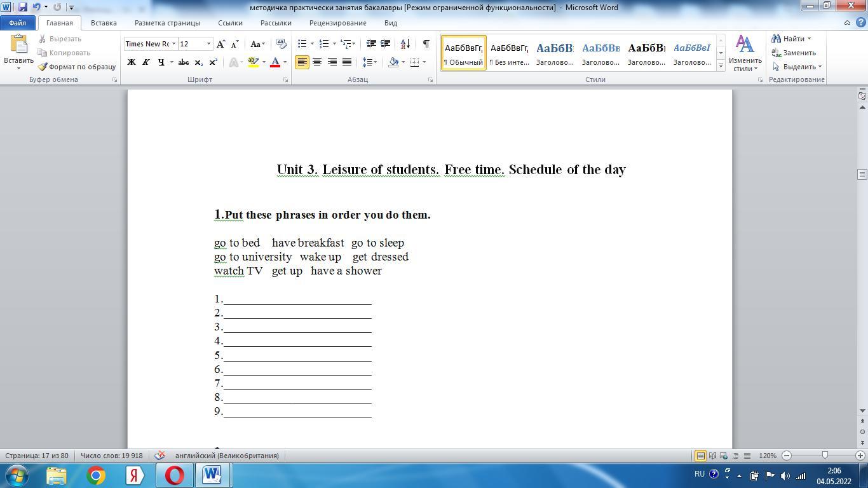Show paragraph marks with pilcrow icon

tap(426, 44)
